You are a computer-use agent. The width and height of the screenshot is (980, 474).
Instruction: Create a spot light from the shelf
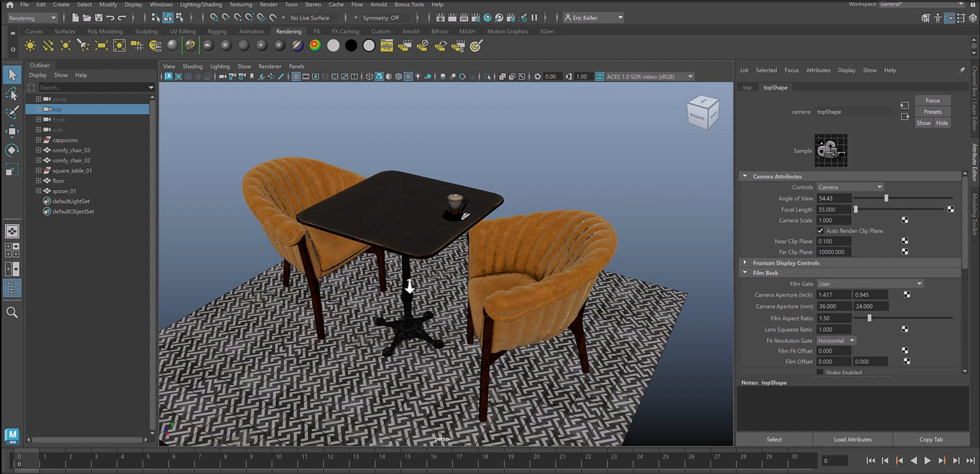83,46
